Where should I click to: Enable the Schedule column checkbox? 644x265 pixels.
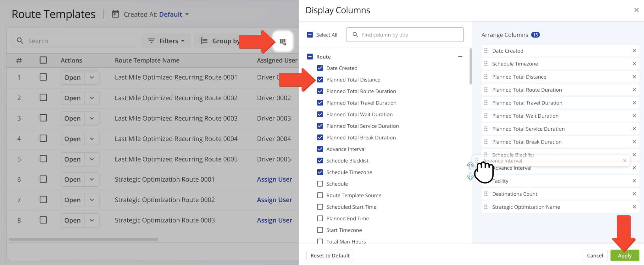click(320, 184)
